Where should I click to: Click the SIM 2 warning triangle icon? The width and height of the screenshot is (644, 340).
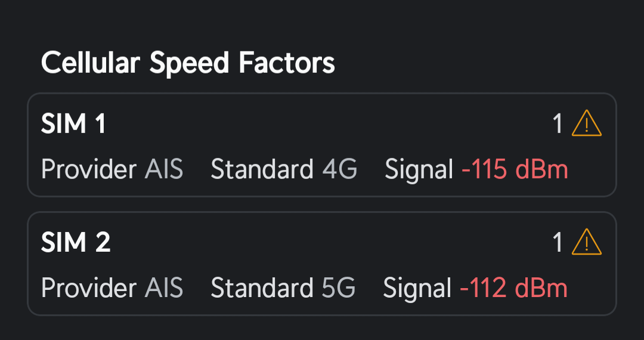(587, 243)
